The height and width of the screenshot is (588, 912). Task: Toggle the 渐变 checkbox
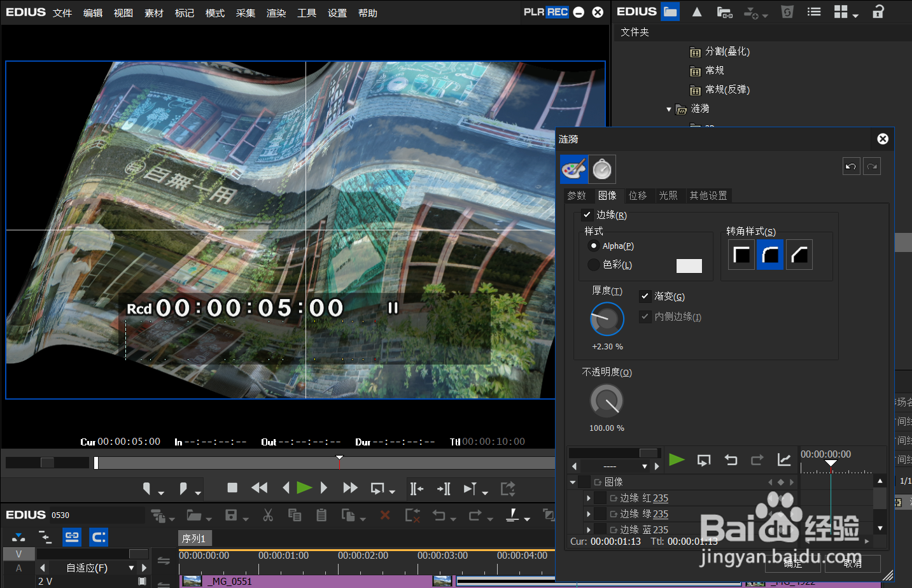point(645,297)
